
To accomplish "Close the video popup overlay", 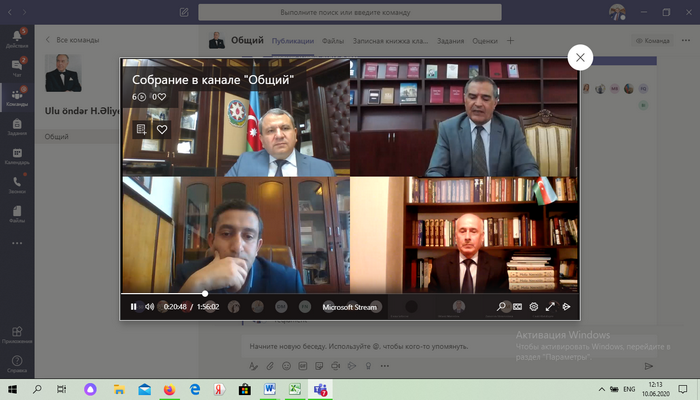I will [x=580, y=58].
